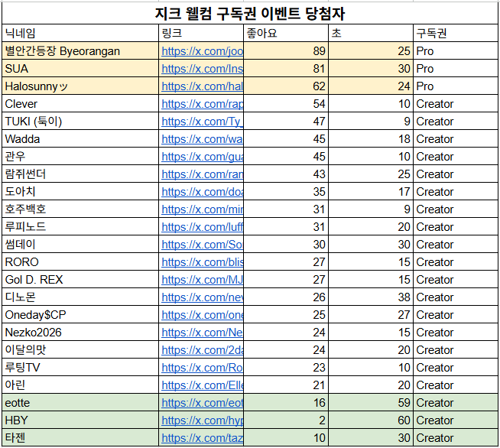Open the x.com link in TUKI (툭이) row
The image size is (500, 448).
tap(202, 121)
